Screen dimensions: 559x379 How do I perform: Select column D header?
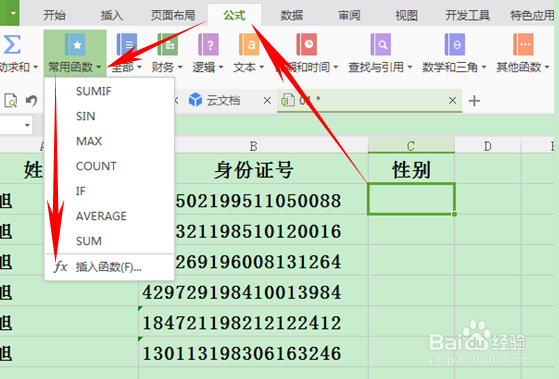point(488,146)
